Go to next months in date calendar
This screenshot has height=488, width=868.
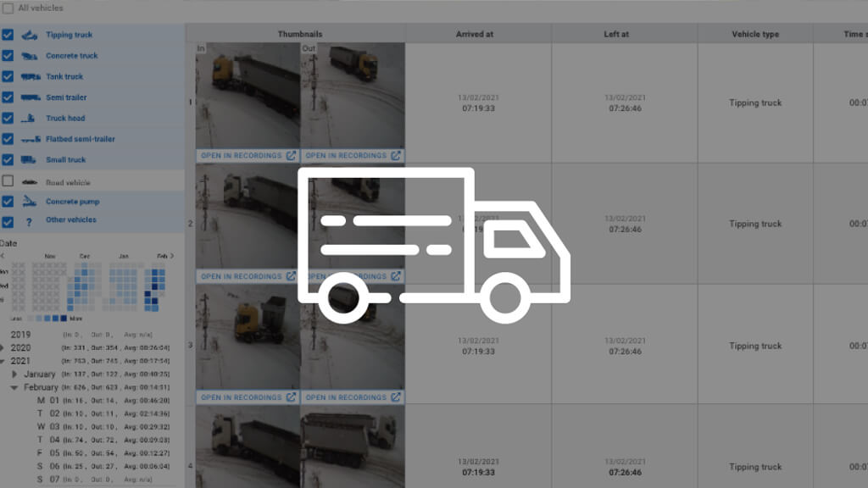click(172, 256)
